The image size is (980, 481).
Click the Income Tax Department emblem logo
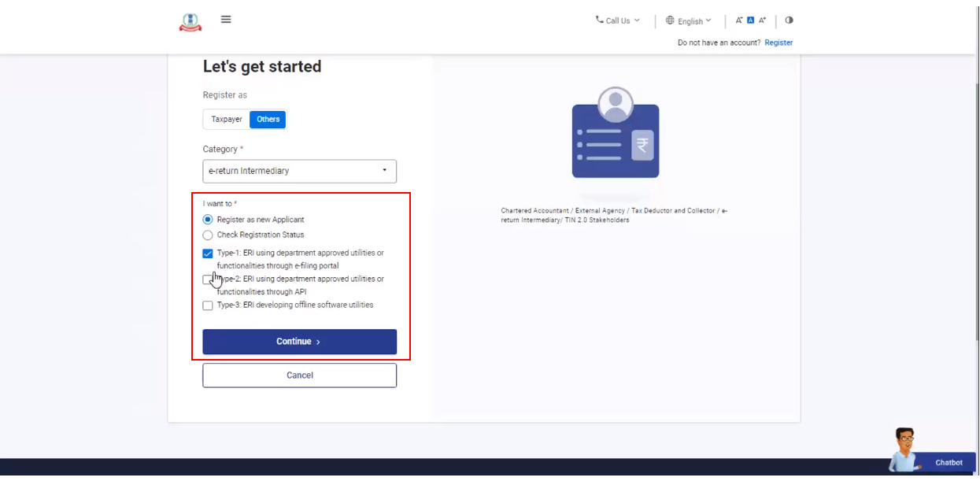tap(190, 22)
